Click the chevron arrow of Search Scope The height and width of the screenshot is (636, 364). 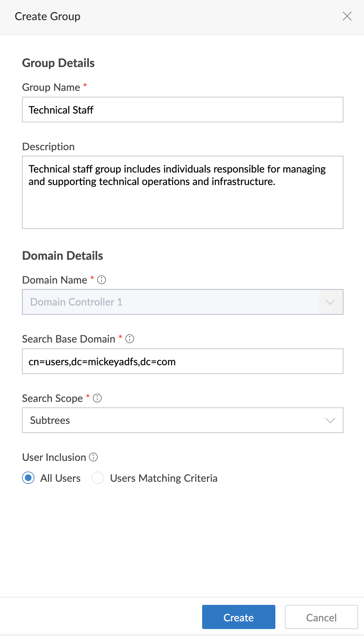click(x=330, y=420)
